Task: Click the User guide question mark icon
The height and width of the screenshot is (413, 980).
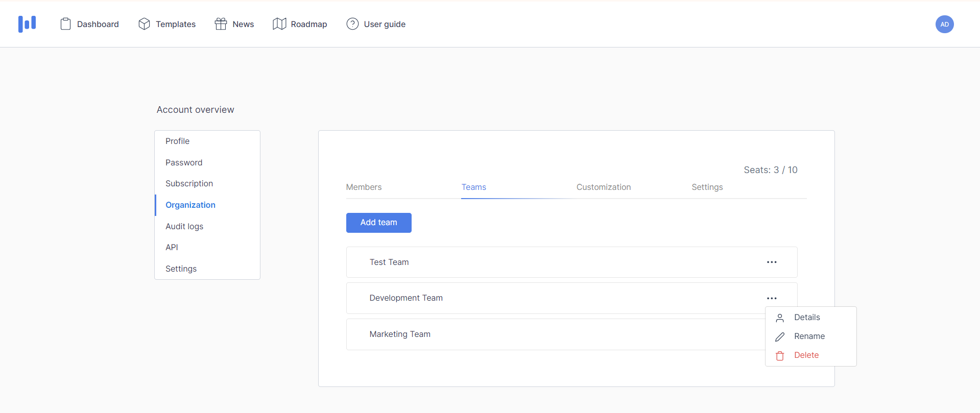Action: (352, 24)
